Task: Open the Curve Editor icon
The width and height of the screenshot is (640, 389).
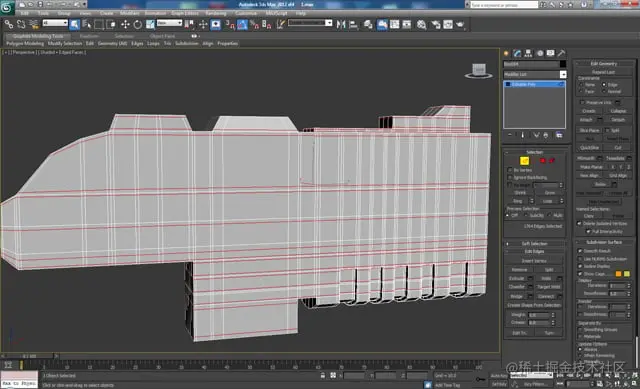Action: coord(395,24)
